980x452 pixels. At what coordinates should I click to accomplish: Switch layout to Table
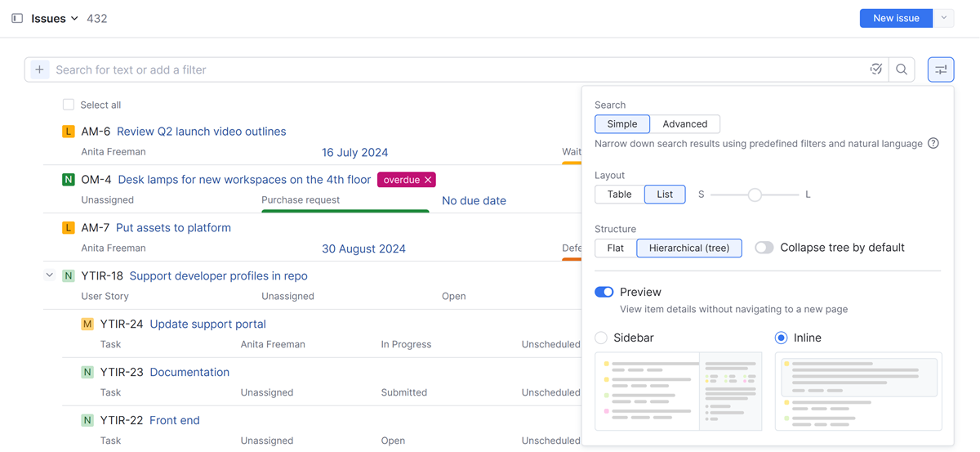point(619,195)
